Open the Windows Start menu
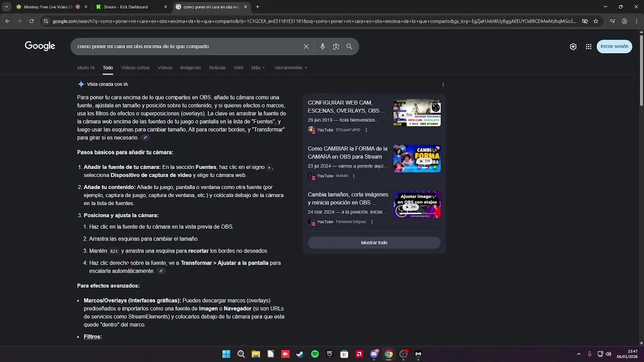This screenshot has width=644, height=362. 226,354
